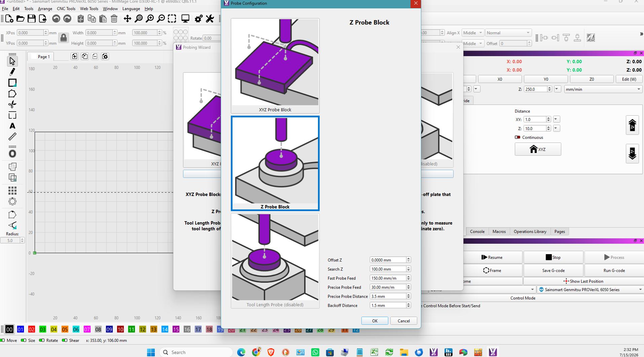Switch to the Console tab
Viewport: 644px width, 357px height.
tap(477, 232)
